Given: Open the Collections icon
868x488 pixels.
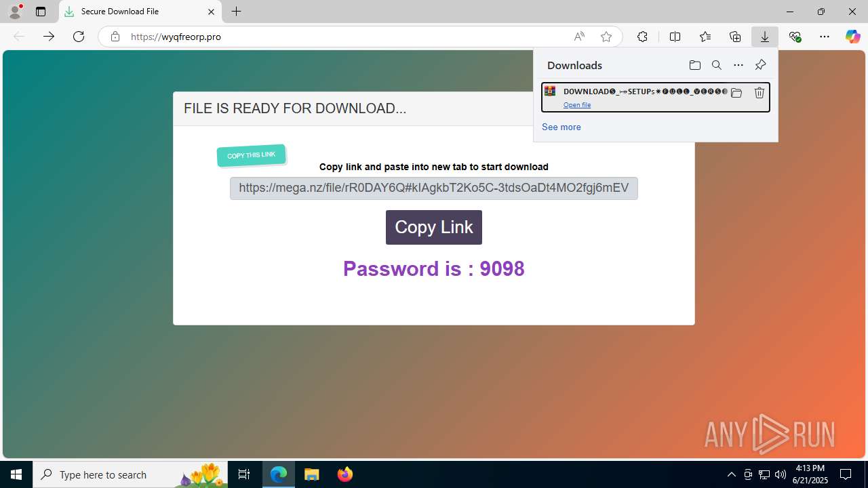Looking at the screenshot, I should 735,37.
